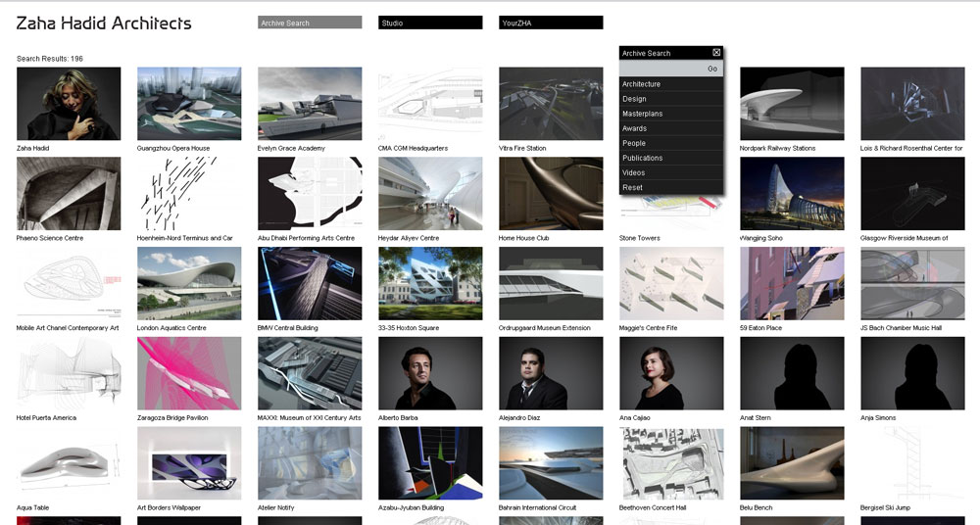Select Architecture in the Archive Search menu
Image resolution: width=980 pixels, height=525 pixels.
click(671, 84)
